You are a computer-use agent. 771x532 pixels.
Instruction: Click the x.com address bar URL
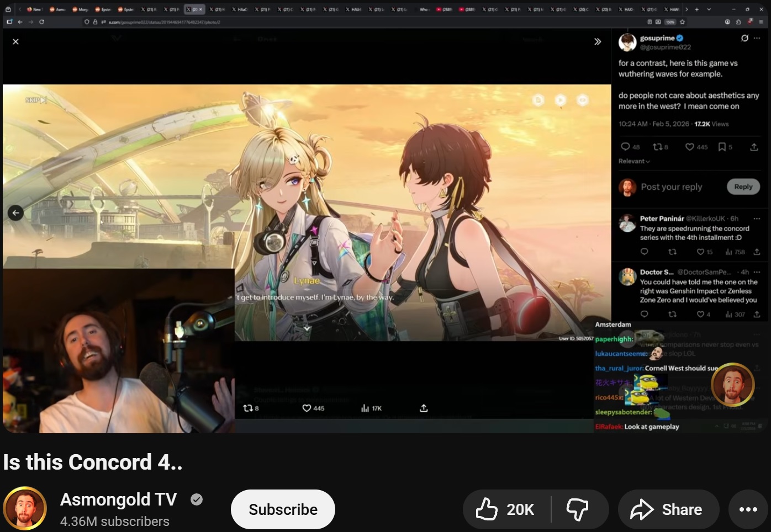point(164,22)
